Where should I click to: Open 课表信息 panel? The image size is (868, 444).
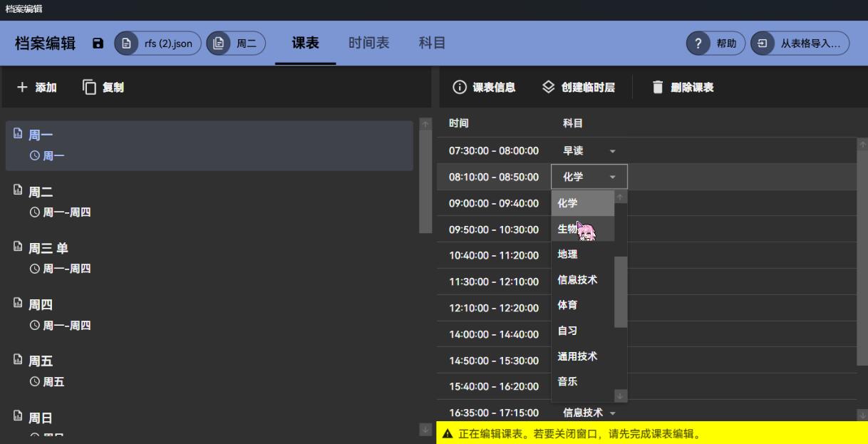pyautogui.click(x=485, y=88)
